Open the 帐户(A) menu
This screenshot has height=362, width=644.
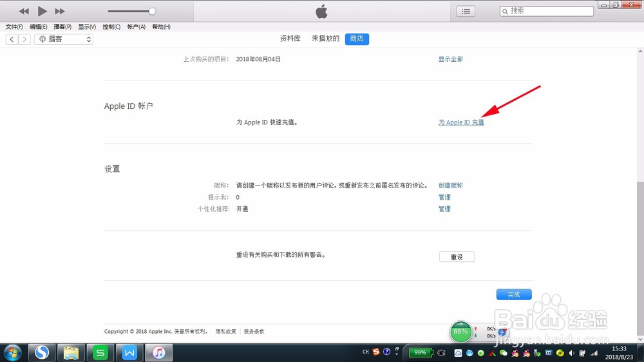(136, 26)
